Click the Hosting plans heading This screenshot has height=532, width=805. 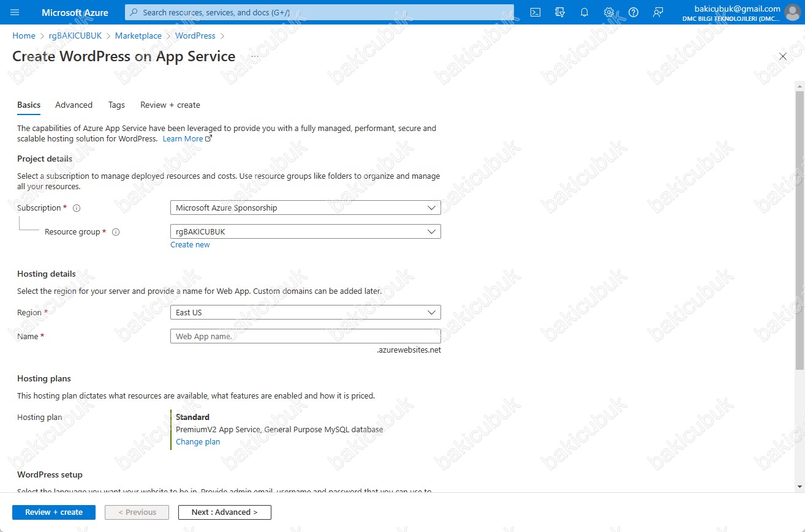coord(44,379)
